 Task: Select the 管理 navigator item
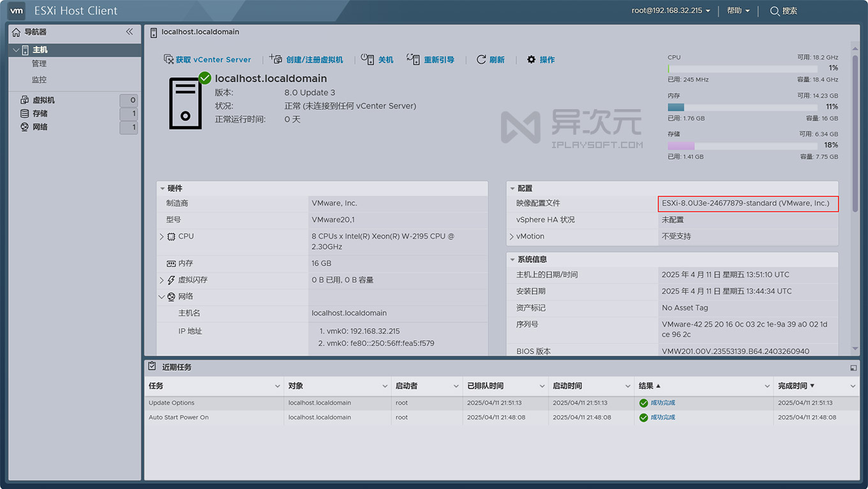tap(40, 63)
